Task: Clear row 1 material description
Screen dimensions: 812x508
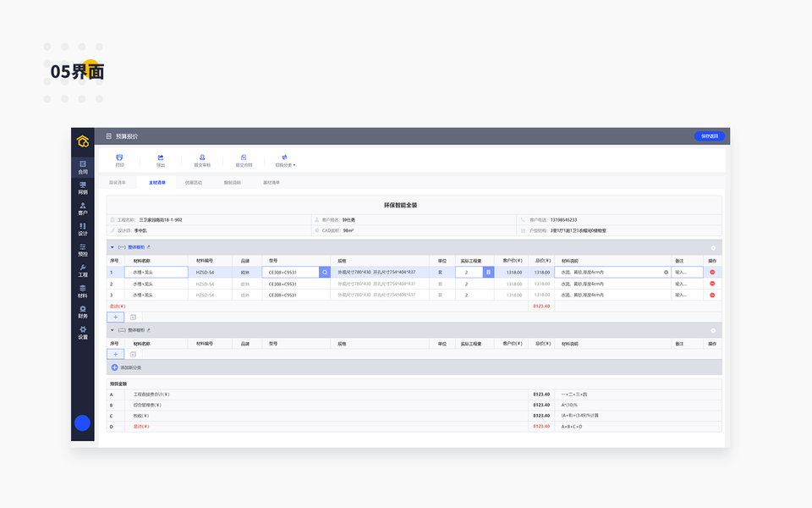Action: 666,272
